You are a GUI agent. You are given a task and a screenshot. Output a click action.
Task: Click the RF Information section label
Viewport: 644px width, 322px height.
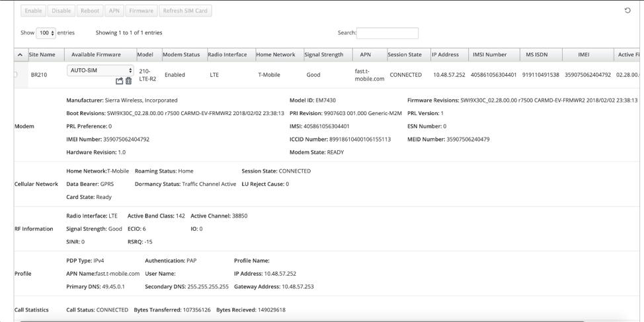(x=34, y=229)
